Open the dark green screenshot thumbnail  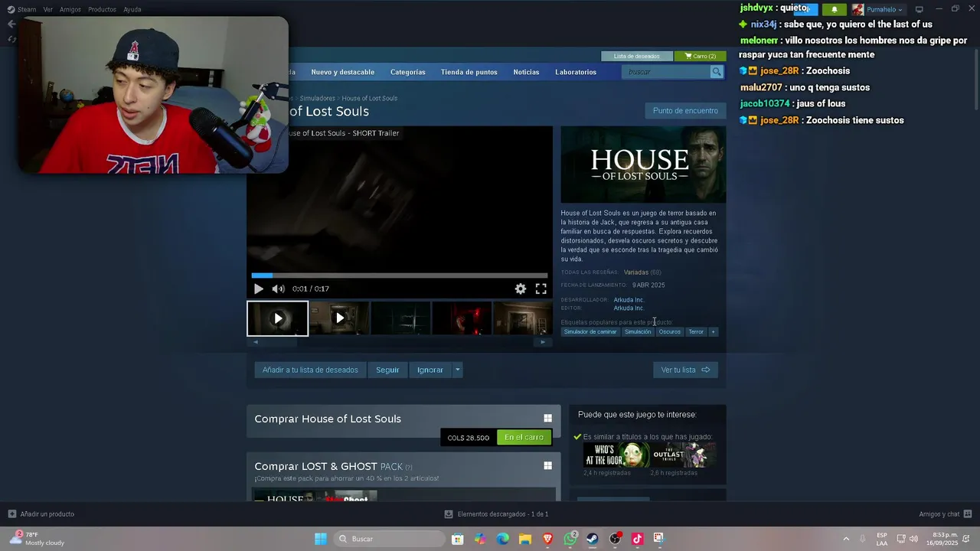pos(400,318)
